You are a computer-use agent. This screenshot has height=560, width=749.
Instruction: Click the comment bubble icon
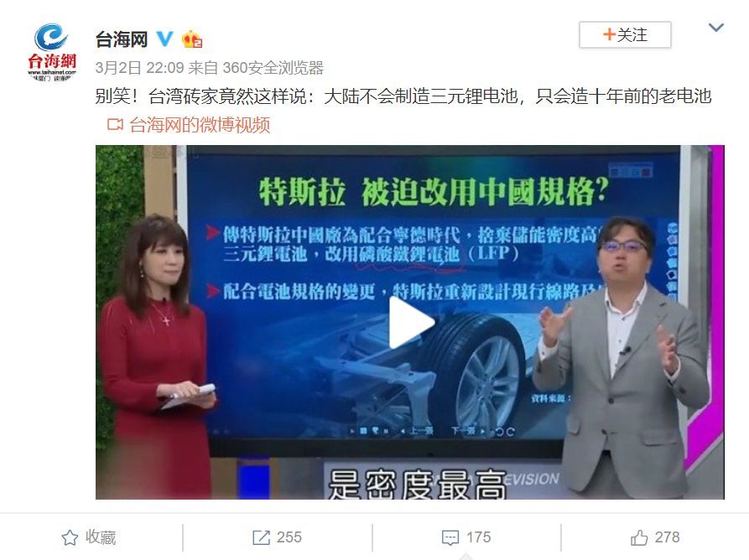tap(450, 538)
